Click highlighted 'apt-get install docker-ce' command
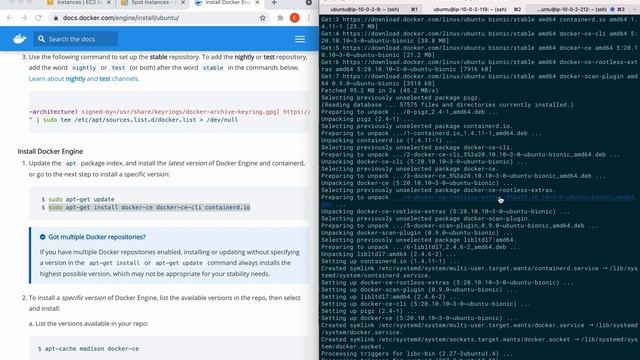This screenshot has height=360, width=640. click(149, 207)
